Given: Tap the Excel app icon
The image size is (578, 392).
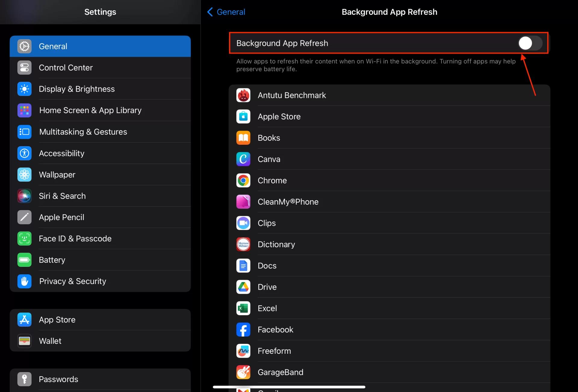Looking at the screenshot, I should pos(243,309).
